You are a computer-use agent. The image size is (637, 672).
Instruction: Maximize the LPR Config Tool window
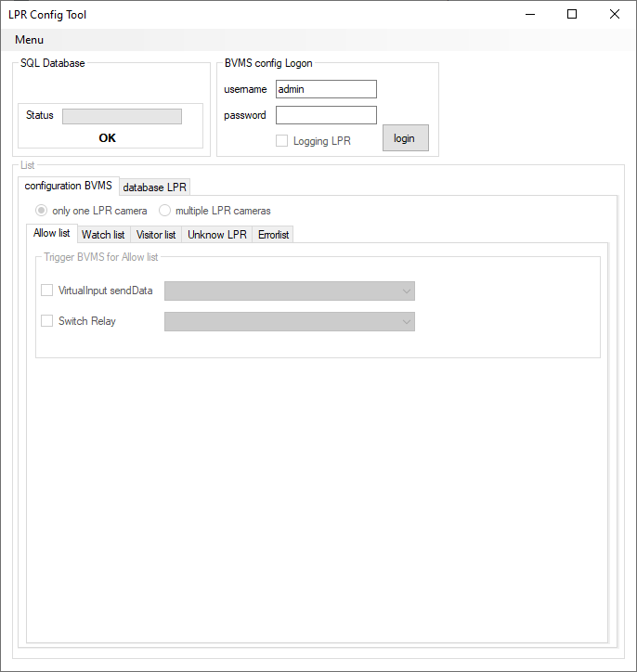[x=572, y=14]
